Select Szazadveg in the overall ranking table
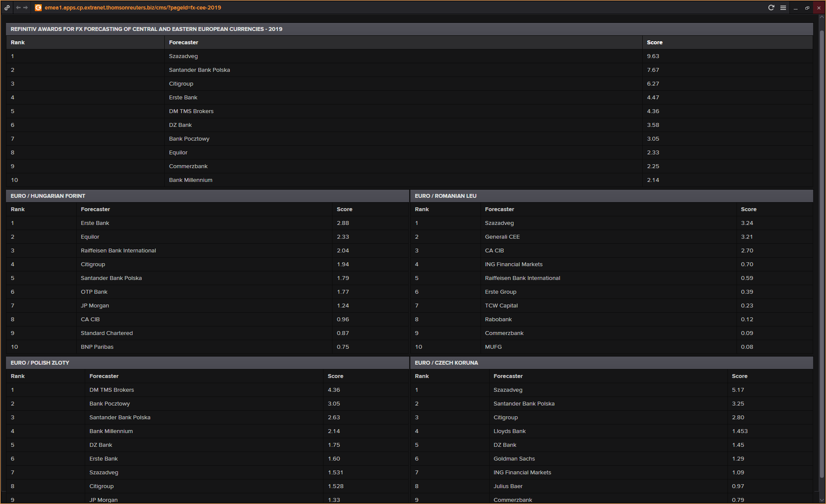 coord(183,56)
